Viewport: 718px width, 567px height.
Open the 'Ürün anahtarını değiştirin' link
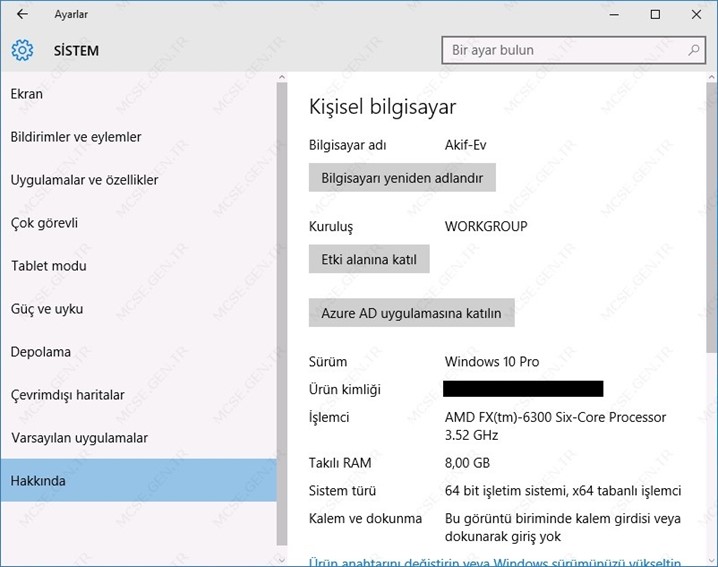click(x=495, y=562)
